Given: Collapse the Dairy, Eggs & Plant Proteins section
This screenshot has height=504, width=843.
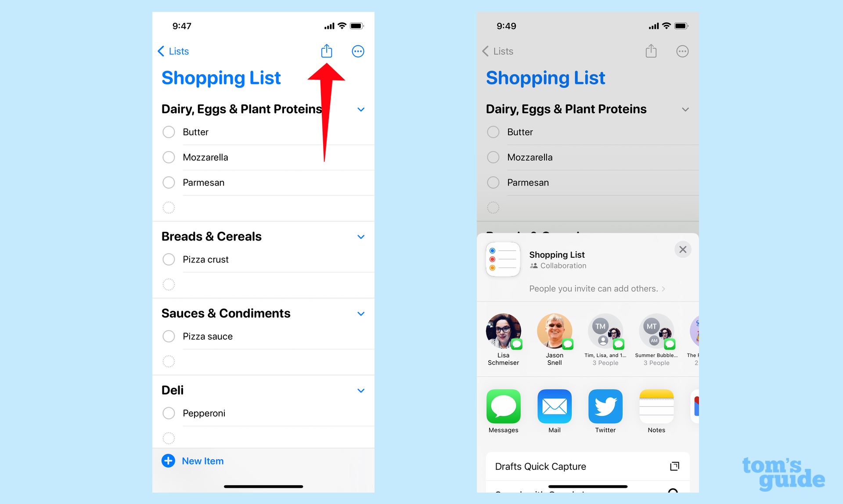Looking at the screenshot, I should tap(360, 109).
